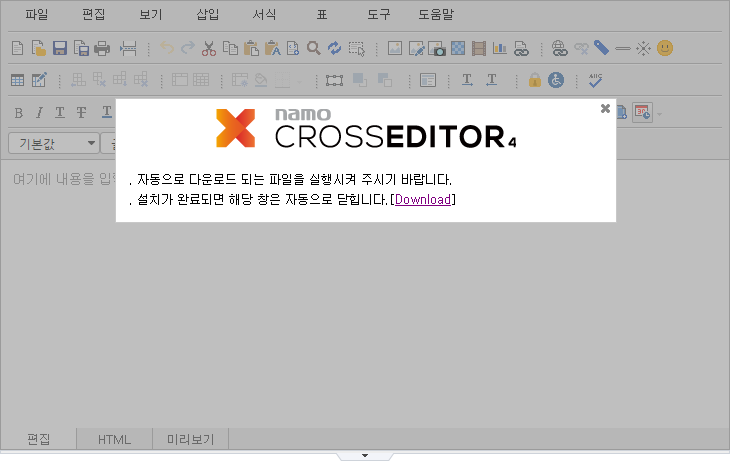Viewport: 730px width, 461px height.
Task: Redo the last action
Action: click(188, 48)
